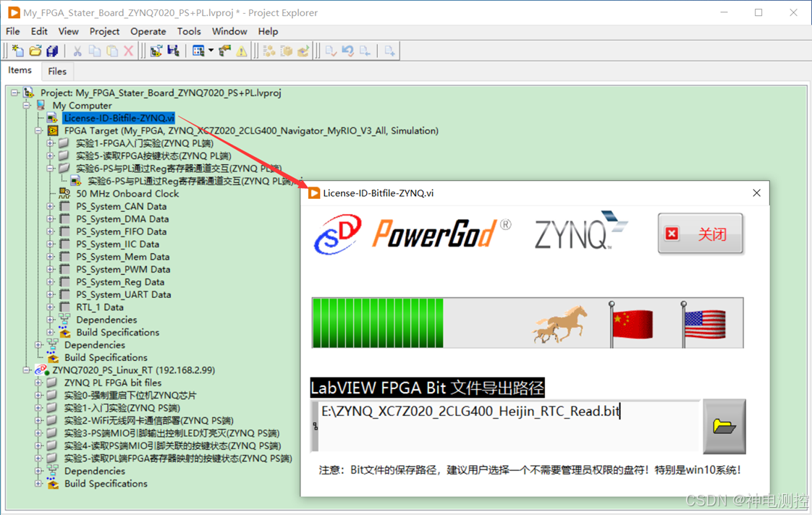
Task: Select the PS_System_DMA Data item
Action: [123, 219]
